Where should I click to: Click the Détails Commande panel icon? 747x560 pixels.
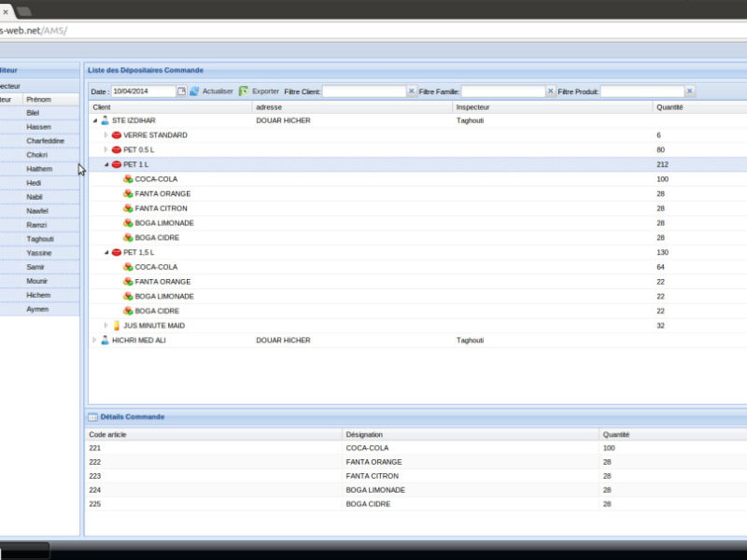pyautogui.click(x=92, y=417)
